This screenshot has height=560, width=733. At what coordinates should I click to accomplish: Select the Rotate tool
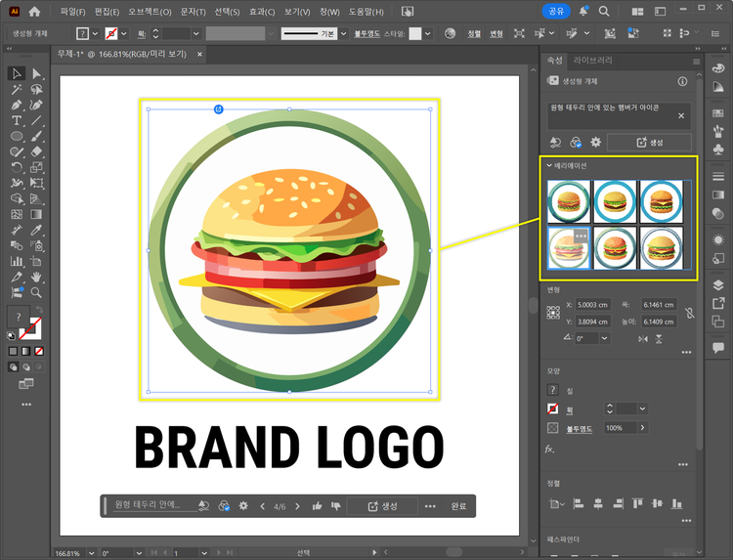pos(17,167)
